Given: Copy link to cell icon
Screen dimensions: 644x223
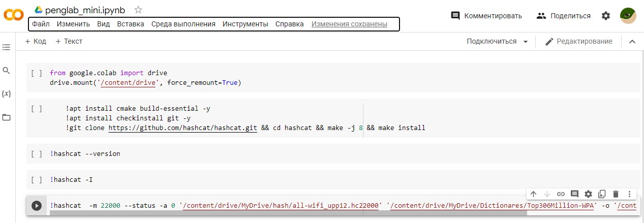Looking at the screenshot, I should [x=561, y=194].
